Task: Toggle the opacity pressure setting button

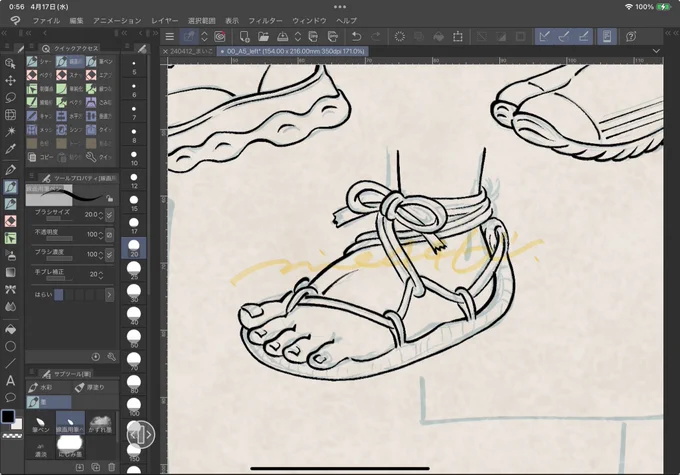Action: point(109,235)
